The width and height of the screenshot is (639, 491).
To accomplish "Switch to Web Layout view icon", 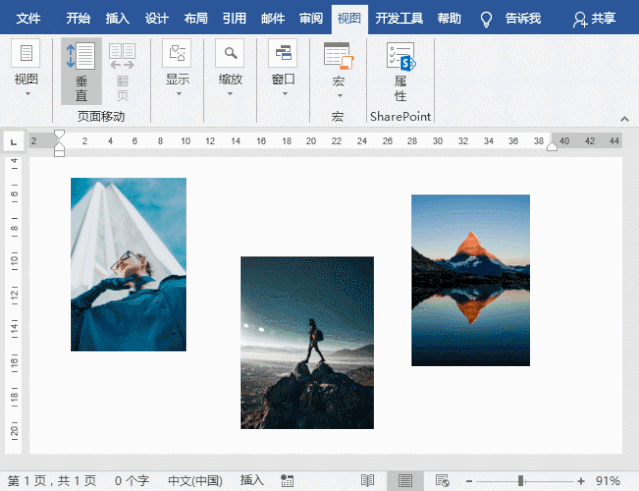I will [442, 481].
